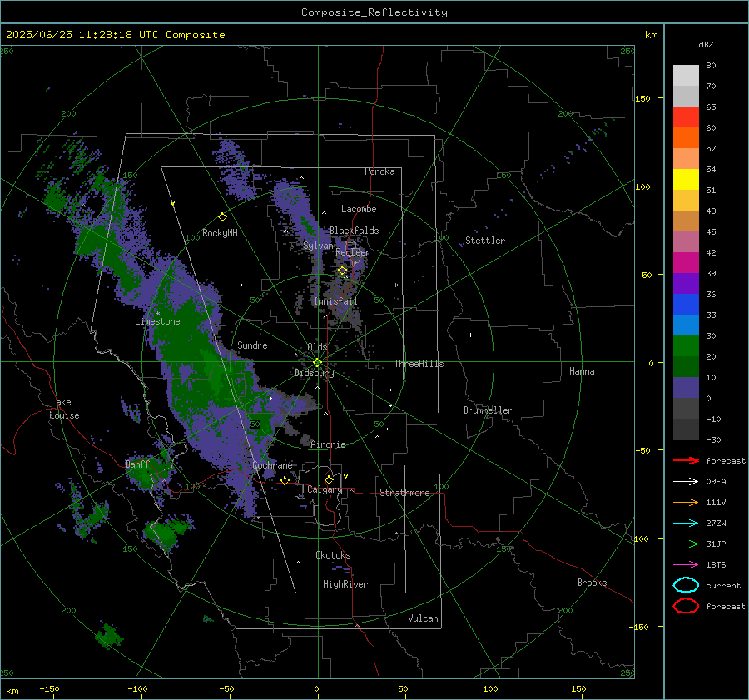This screenshot has width=749, height=700.
Task: Click the km unit label at top right
Action: point(651,35)
